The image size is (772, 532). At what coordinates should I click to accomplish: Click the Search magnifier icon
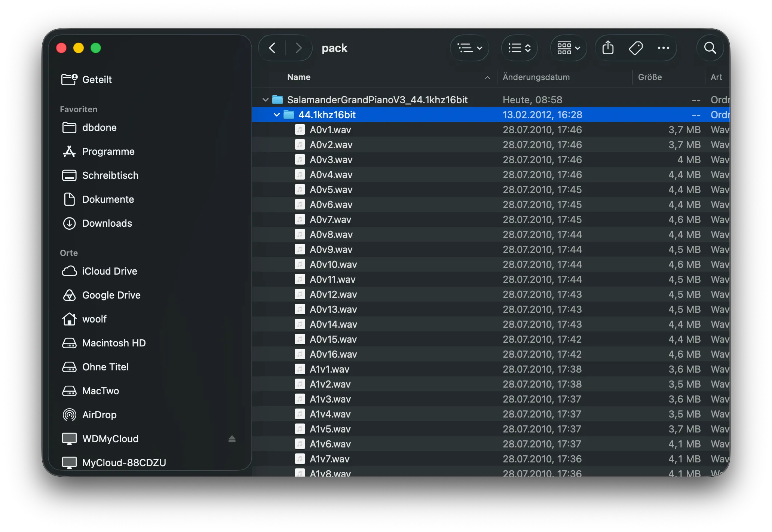[x=710, y=48]
